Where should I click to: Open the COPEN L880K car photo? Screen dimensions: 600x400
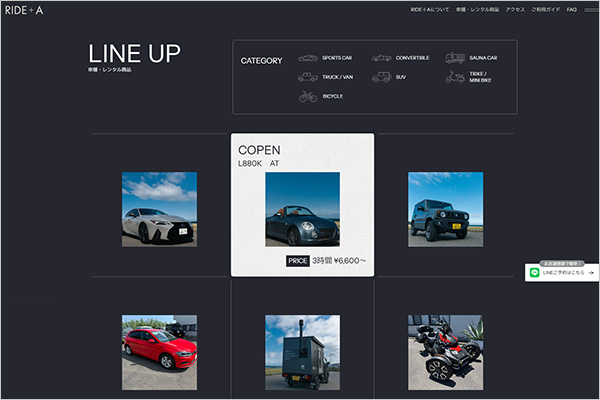pyautogui.click(x=302, y=208)
